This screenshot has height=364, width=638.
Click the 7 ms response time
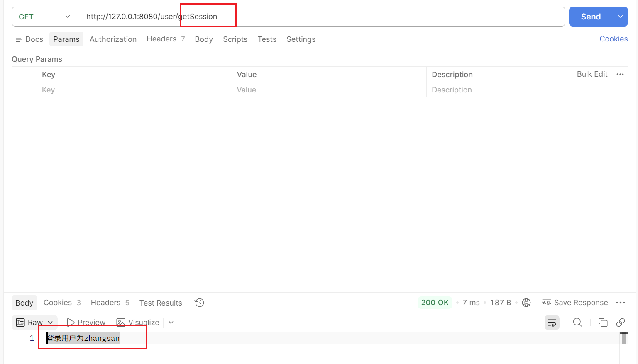tap(471, 303)
